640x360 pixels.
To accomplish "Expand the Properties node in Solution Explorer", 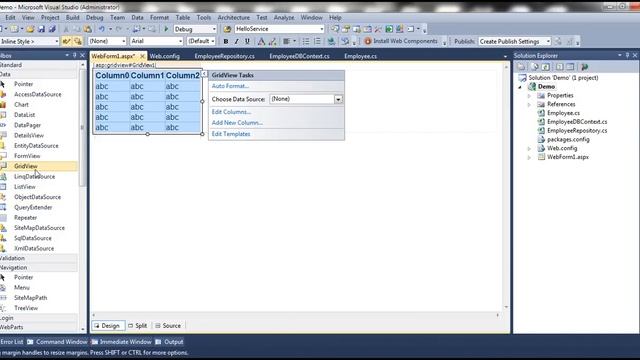I will pyautogui.click(x=529, y=96).
